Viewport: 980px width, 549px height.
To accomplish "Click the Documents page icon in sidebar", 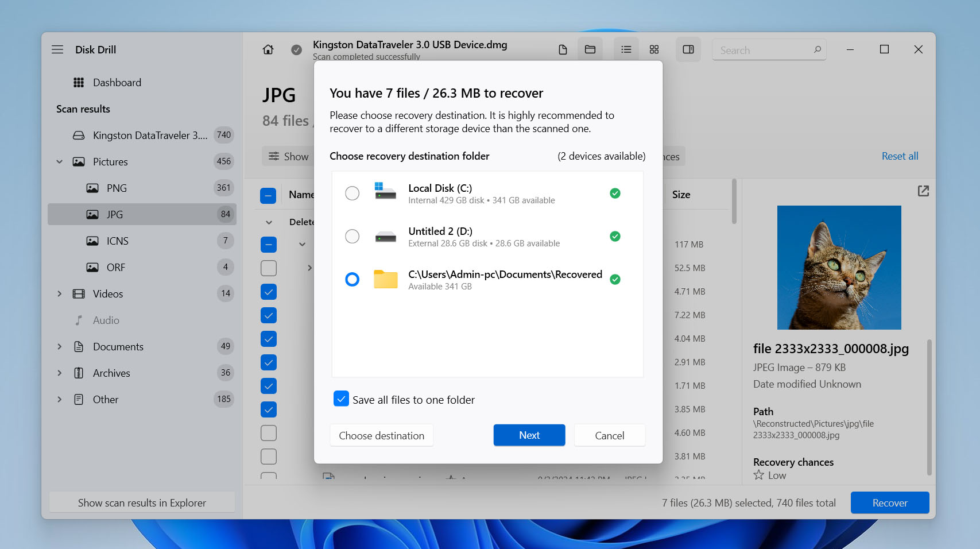I will [79, 347].
